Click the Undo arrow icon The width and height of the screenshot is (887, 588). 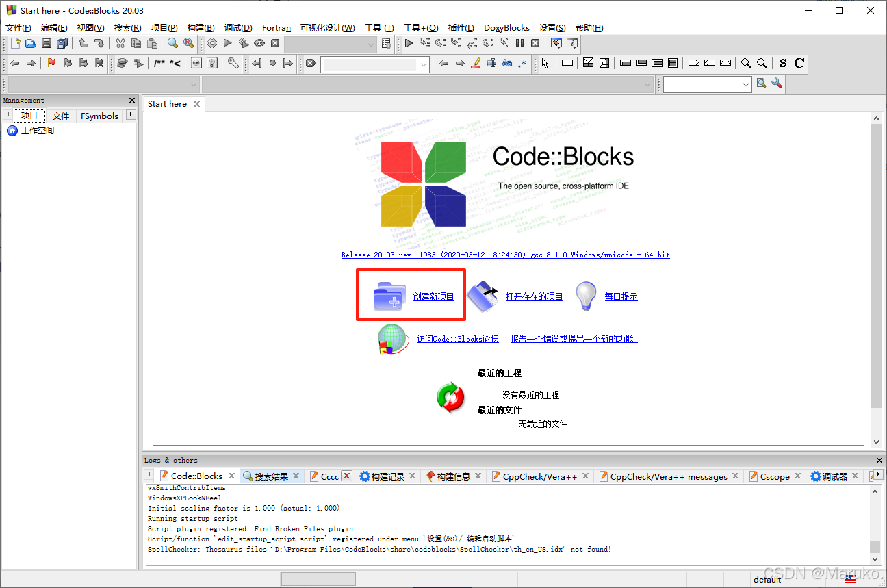[83, 42]
